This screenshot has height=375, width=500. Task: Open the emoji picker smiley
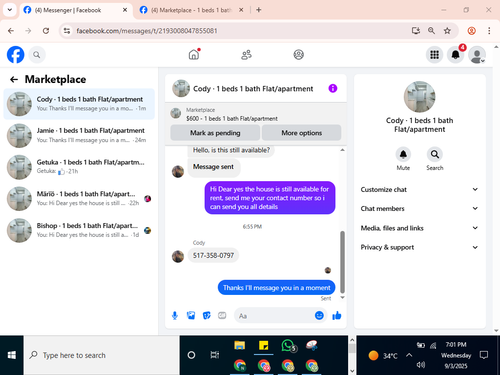319,315
